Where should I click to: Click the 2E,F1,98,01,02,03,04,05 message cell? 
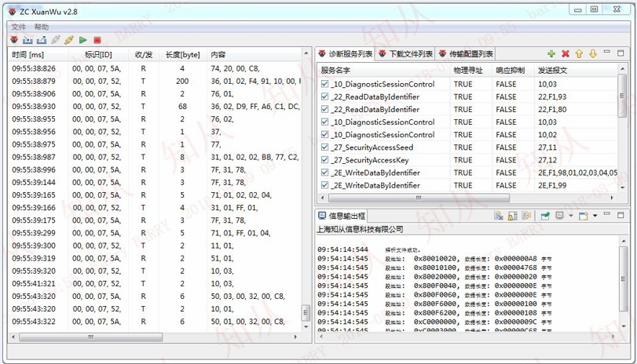click(x=577, y=173)
